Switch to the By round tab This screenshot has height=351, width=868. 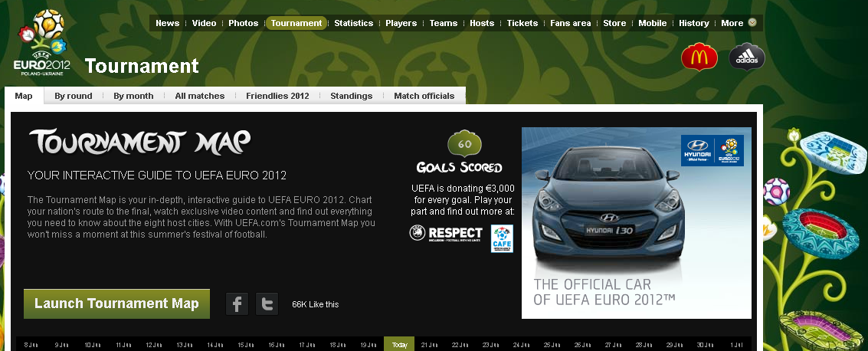pyautogui.click(x=73, y=96)
